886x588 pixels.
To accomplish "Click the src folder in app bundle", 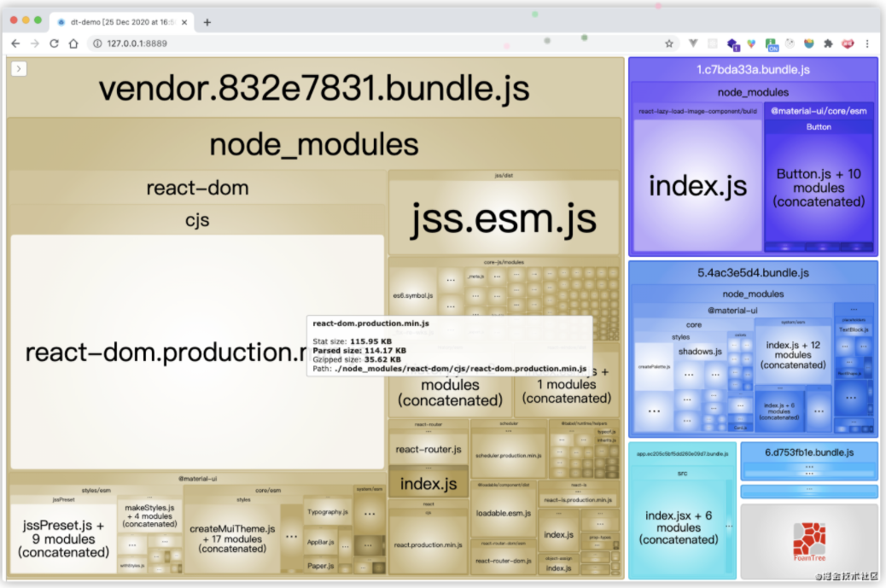I will (682, 474).
